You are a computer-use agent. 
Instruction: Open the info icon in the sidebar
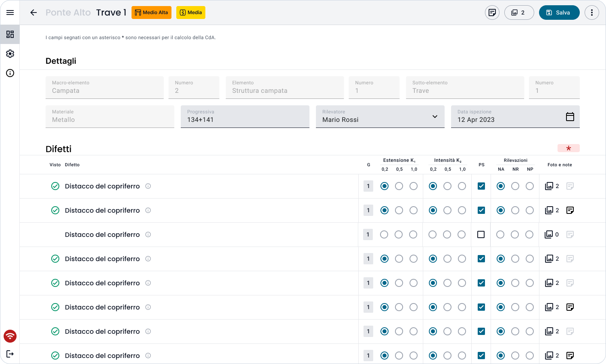click(10, 73)
